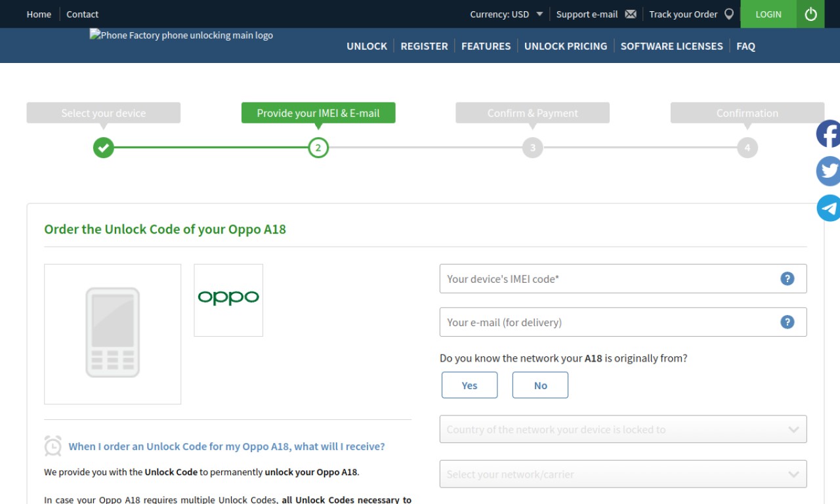Click the green Login button
Screen dimensions: 840x504
[768, 14]
